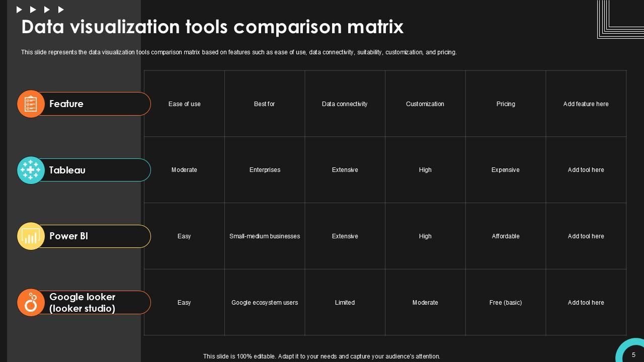Click the Ease of use header cell
Screen dimensions: 644x362
[185, 104]
